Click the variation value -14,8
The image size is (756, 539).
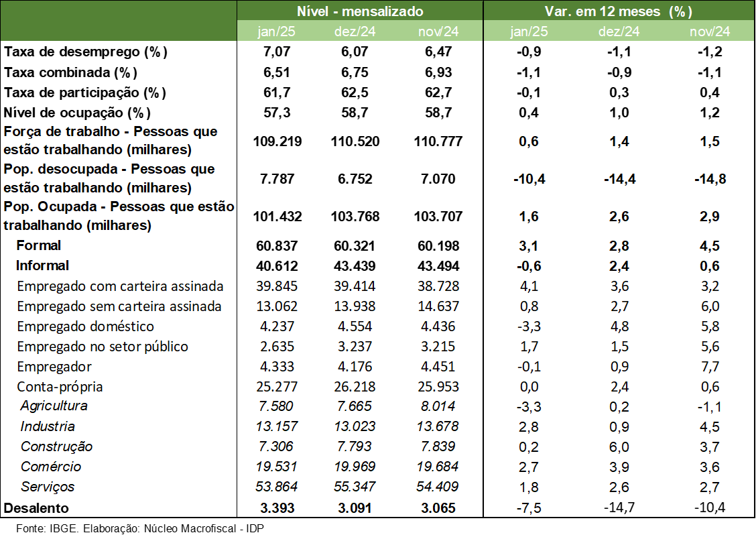[710, 179]
